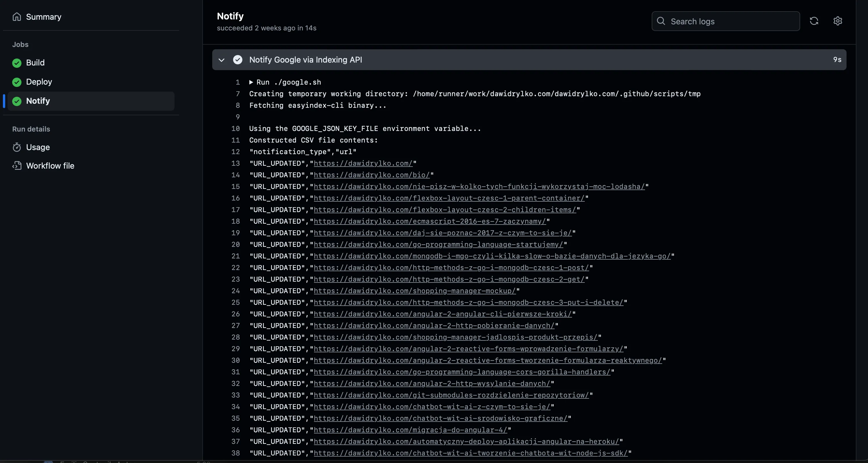Open the dawidrylko.com/bio/ link
This screenshot has width=868, height=463.
372,175
